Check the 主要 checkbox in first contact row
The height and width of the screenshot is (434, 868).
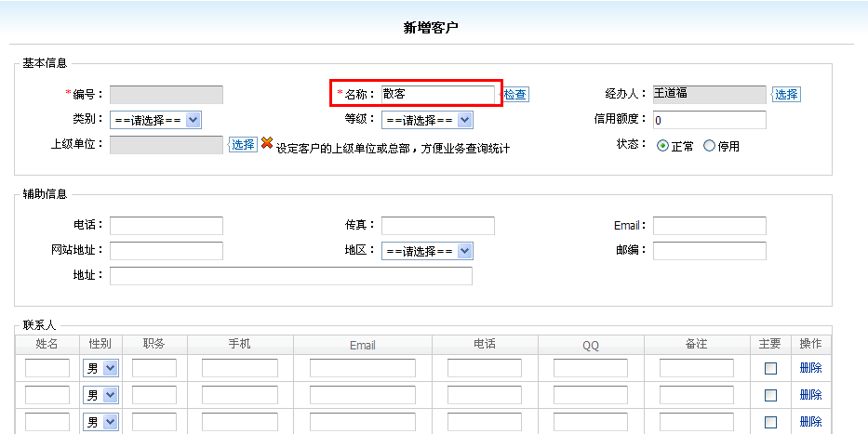[770, 368]
